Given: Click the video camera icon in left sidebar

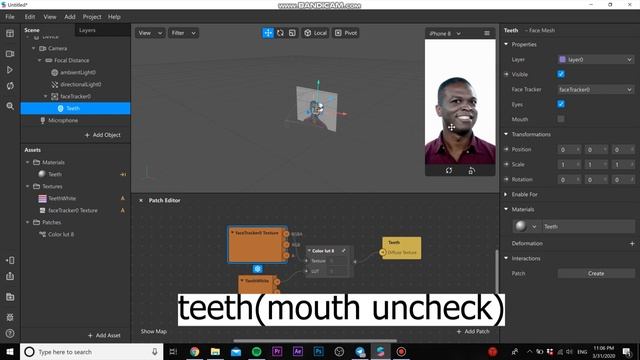Looking at the screenshot, I should click(10, 54).
